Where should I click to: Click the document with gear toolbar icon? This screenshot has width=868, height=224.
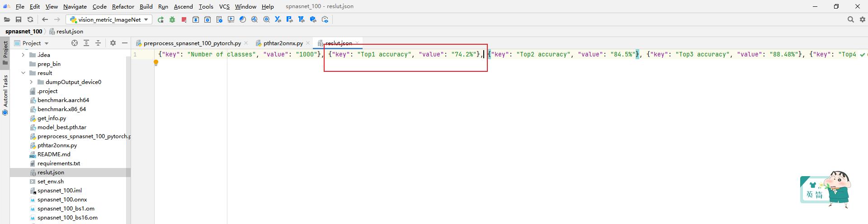click(x=219, y=19)
